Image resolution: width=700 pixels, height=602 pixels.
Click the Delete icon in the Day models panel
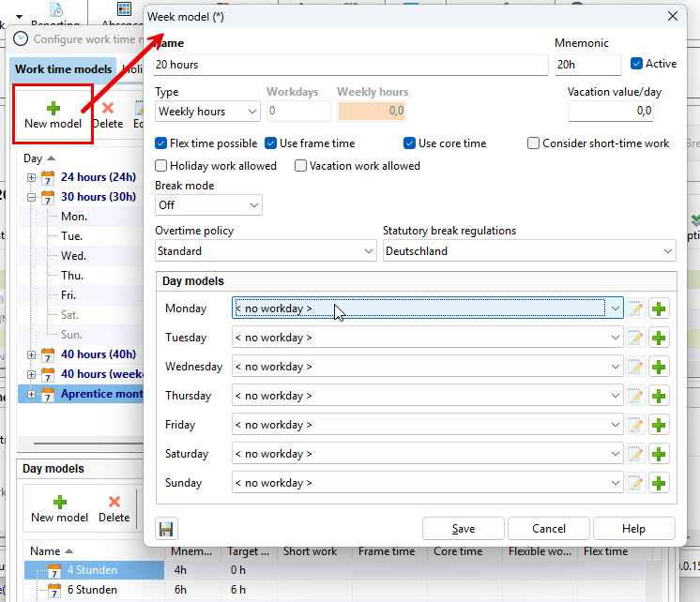(x=114, y=503)
